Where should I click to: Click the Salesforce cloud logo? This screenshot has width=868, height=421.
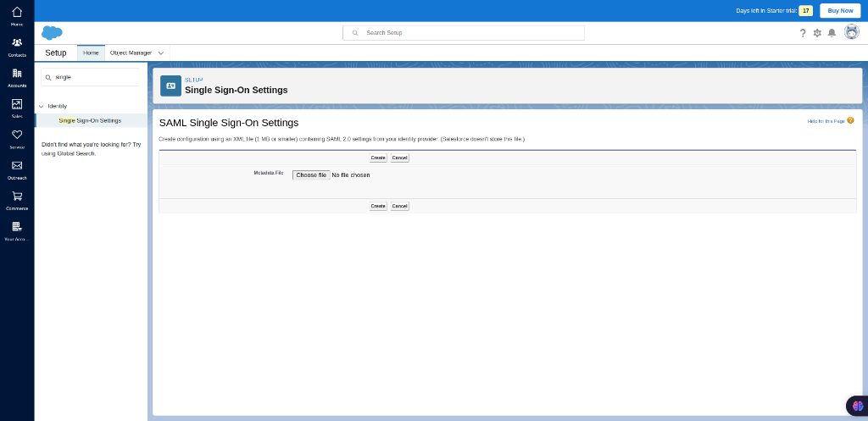pyautogui.click(x=52, y=33)
